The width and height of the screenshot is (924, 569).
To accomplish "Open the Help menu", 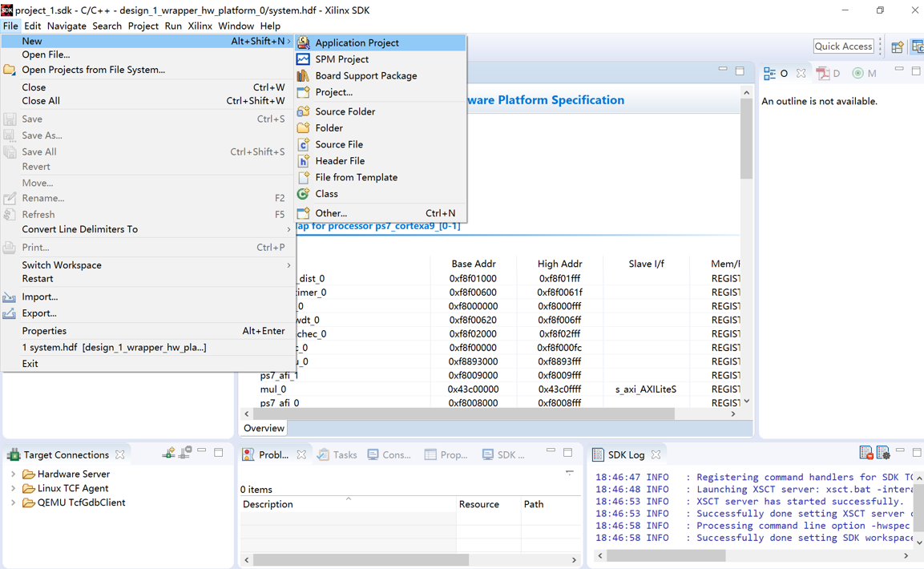I will tap(271, 26).
